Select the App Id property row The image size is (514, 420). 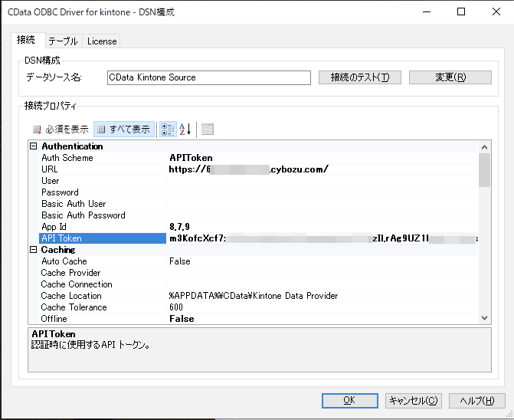258,227
